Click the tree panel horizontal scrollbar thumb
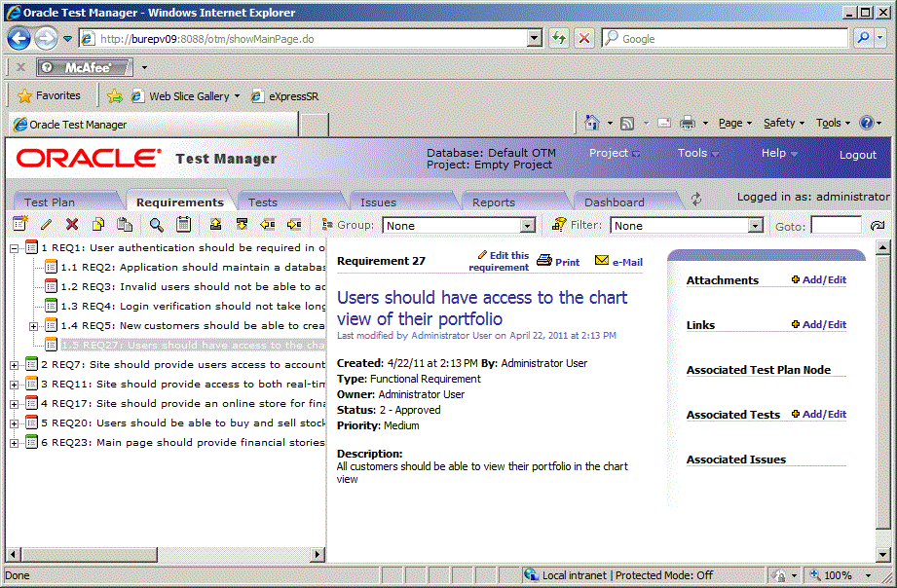This screenshot has width=897, height=588. pyautogui.click(x=89, y=554)
